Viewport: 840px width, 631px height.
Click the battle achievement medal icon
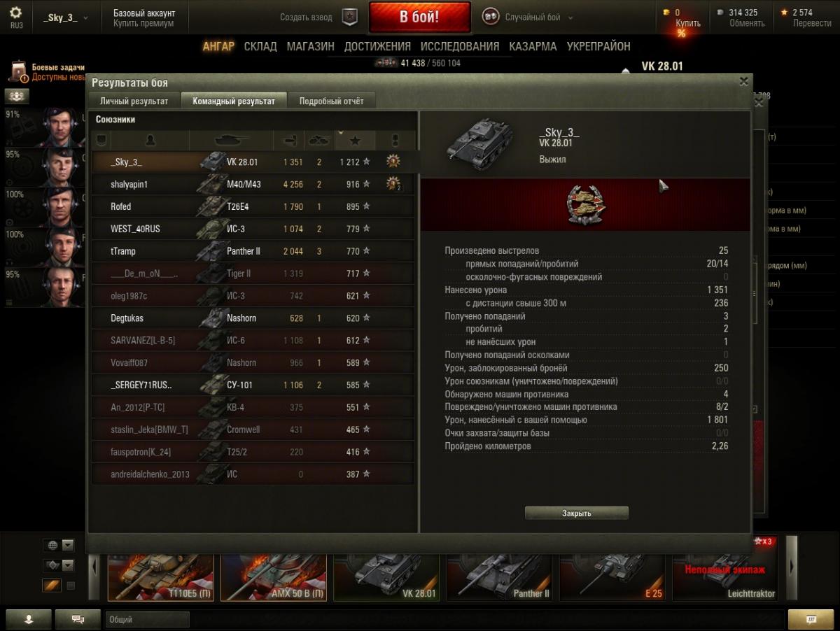587,204
